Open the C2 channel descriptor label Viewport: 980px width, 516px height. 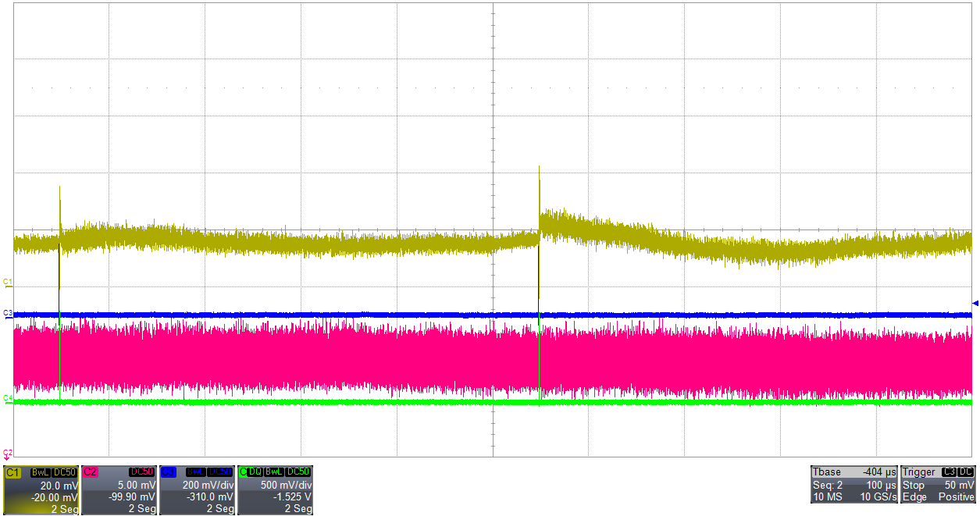pos(91,472)
